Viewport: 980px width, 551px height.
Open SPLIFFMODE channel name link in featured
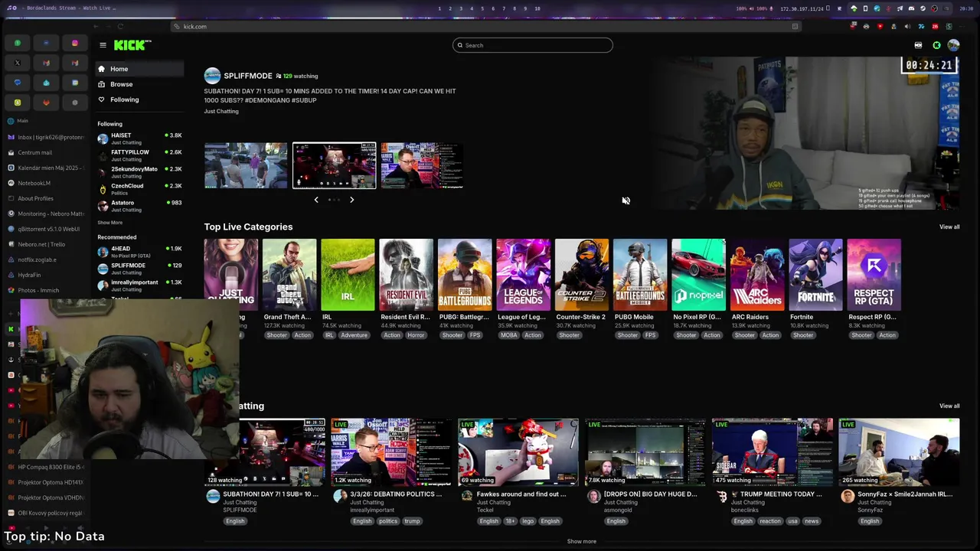click(x=248, y=76)
